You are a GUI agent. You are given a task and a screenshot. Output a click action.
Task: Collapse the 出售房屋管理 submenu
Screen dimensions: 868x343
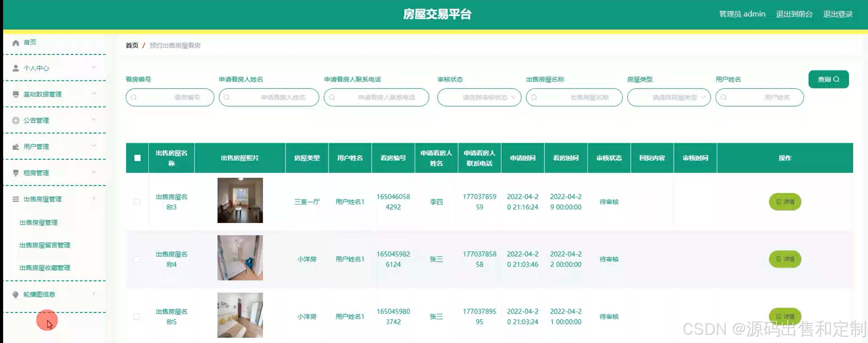[94, 199]
